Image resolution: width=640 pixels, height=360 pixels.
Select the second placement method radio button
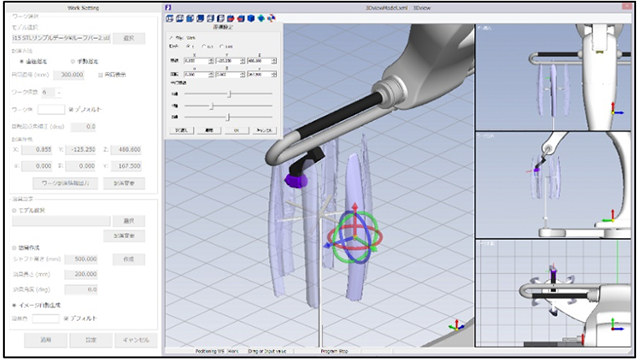(x=73, y=62)
